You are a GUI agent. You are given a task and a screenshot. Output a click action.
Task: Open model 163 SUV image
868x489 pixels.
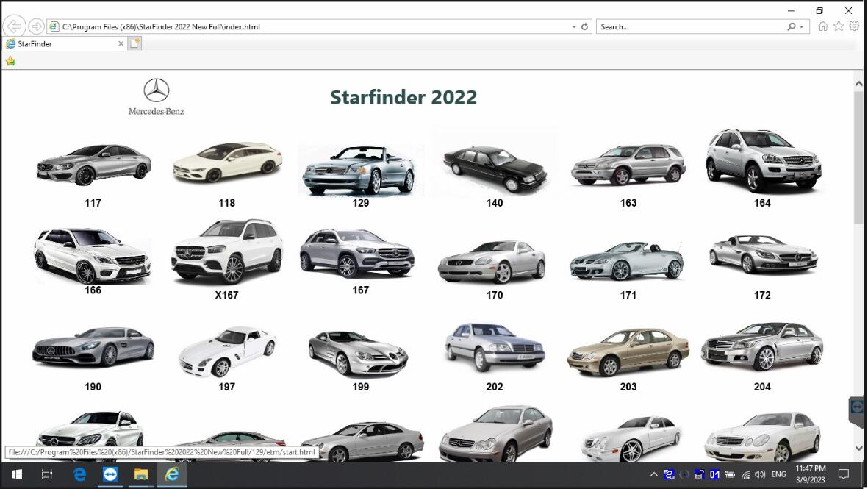click(x=628, y=165)
